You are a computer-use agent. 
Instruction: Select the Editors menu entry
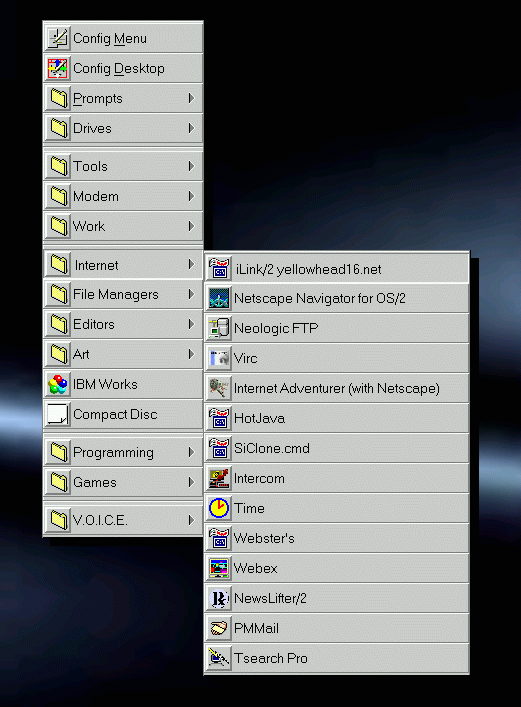coord(123,324)
